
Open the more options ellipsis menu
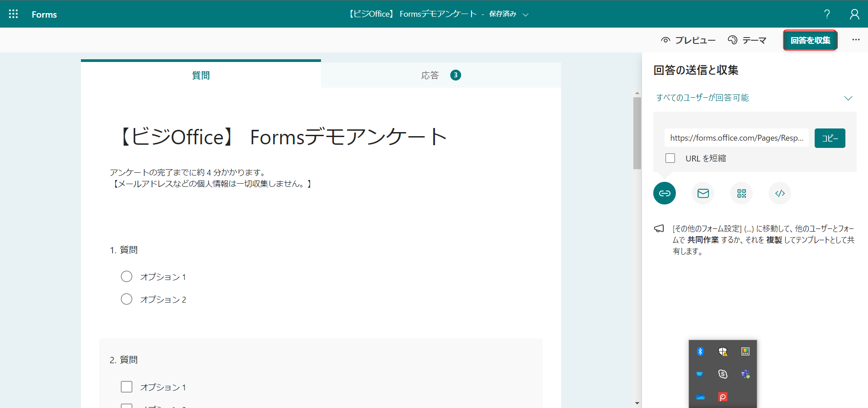click(856, 40)
